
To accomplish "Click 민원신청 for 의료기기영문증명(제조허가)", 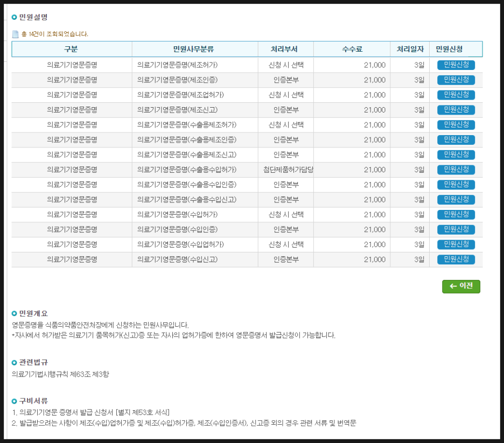I will click(456, 65).
